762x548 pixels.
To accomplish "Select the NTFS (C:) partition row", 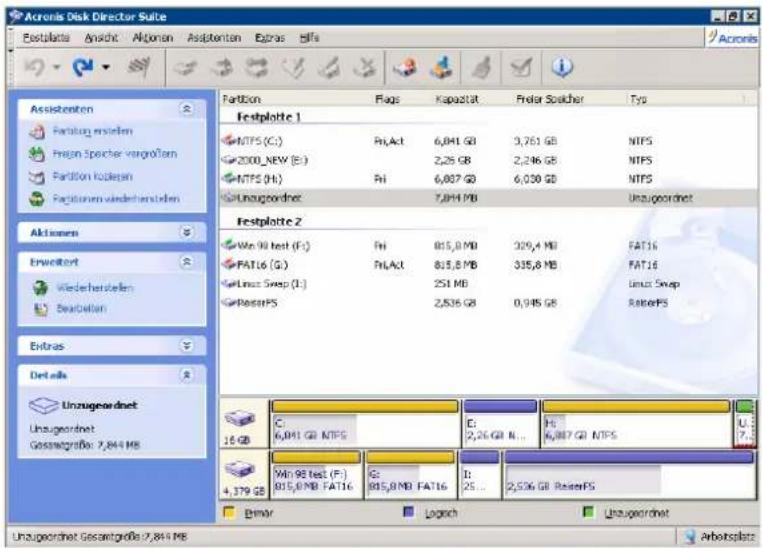I will tap(488, 141).
